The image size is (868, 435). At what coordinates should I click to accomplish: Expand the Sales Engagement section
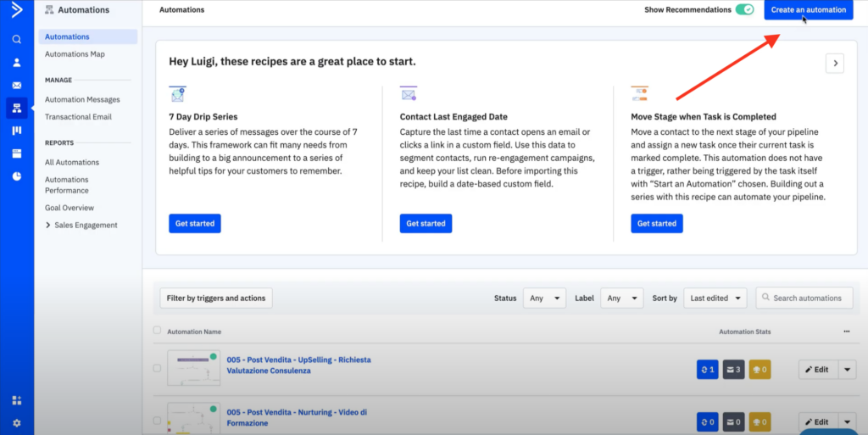point(48,226)
